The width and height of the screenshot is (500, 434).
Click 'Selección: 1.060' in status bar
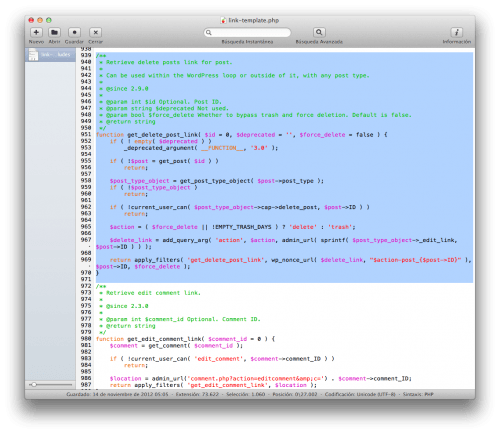click(x=246, y=394)
